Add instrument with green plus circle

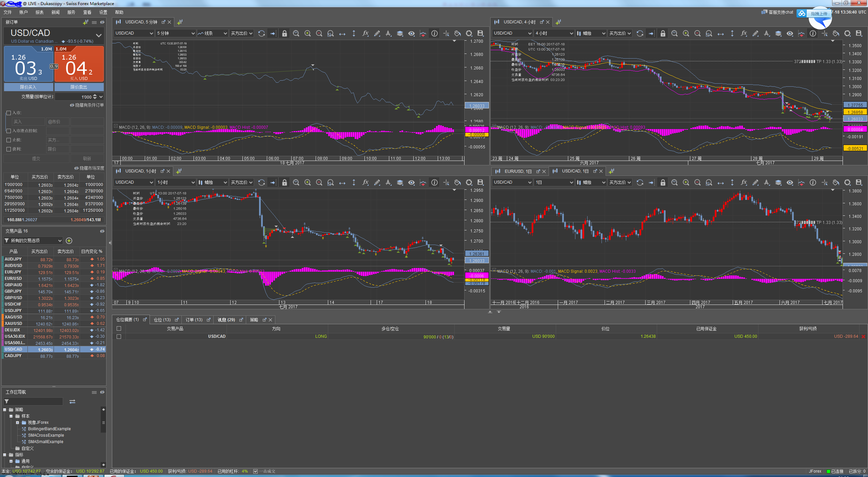point(69,241)
